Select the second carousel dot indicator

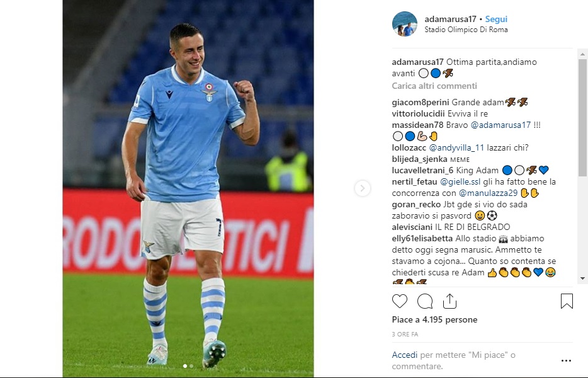191,365
